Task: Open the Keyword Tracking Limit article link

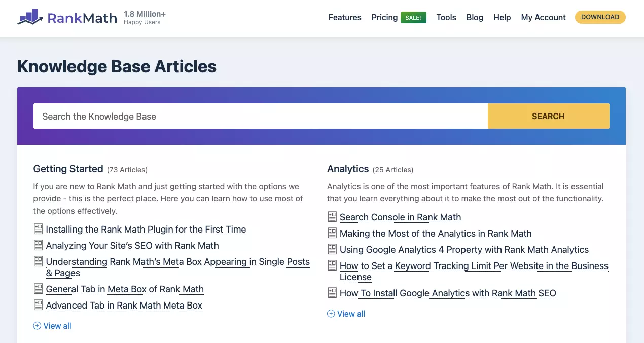Action: point(474,266)
